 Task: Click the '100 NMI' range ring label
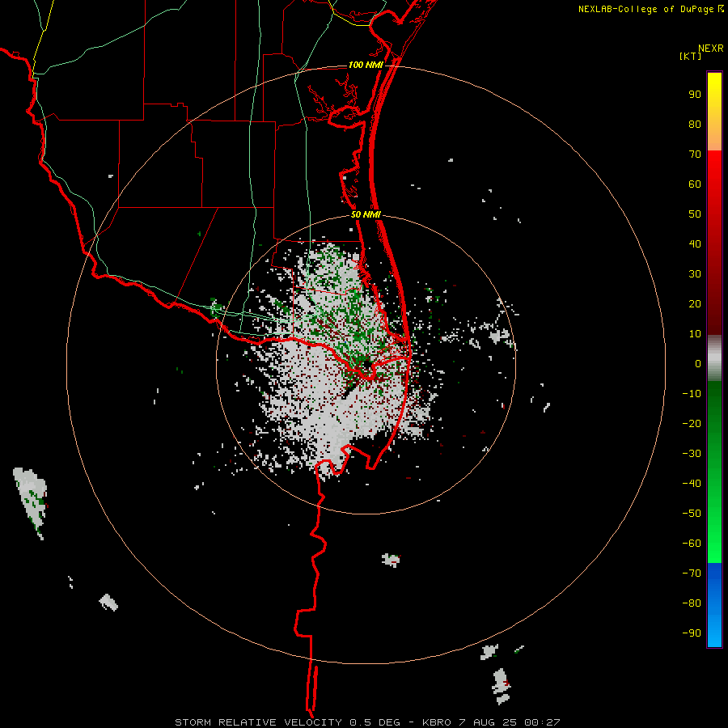pyautogui.click(x=366, y=65)
